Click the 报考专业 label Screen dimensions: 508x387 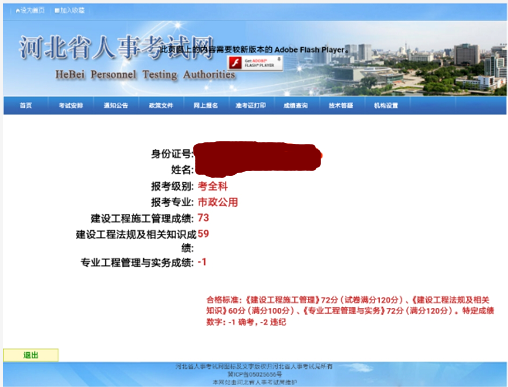coord(172,202)
